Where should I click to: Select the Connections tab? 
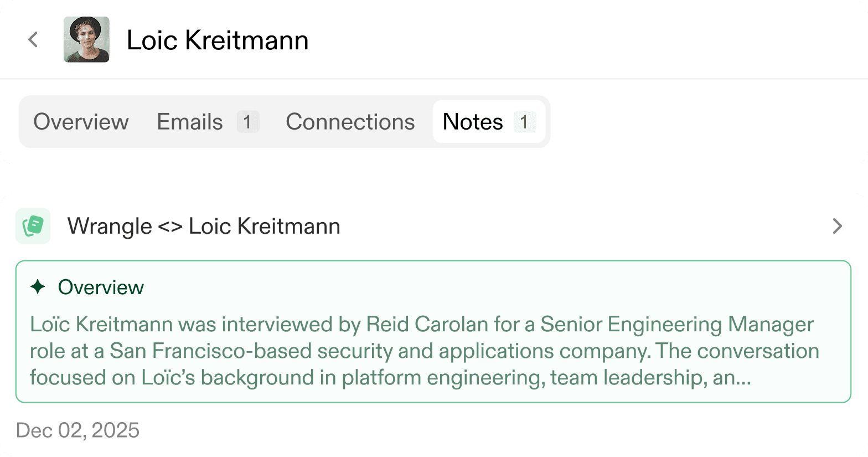click(x=350, y=122)
